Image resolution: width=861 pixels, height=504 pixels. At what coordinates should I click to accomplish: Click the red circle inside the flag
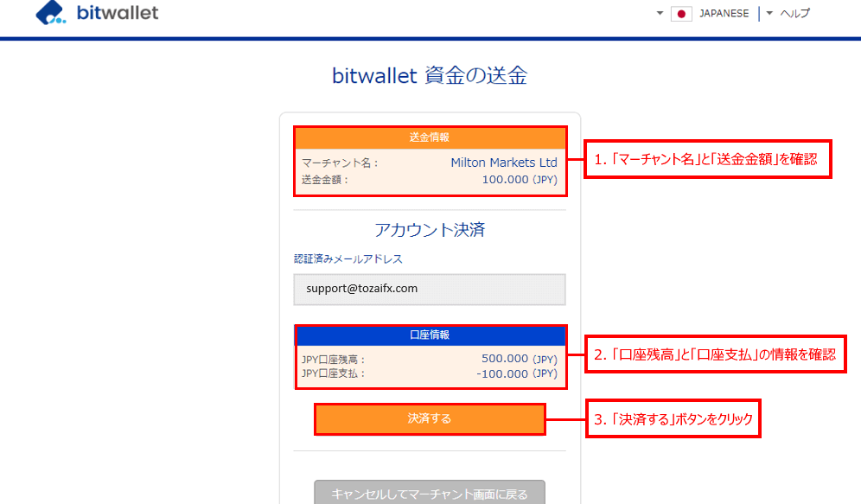[680, 14]
